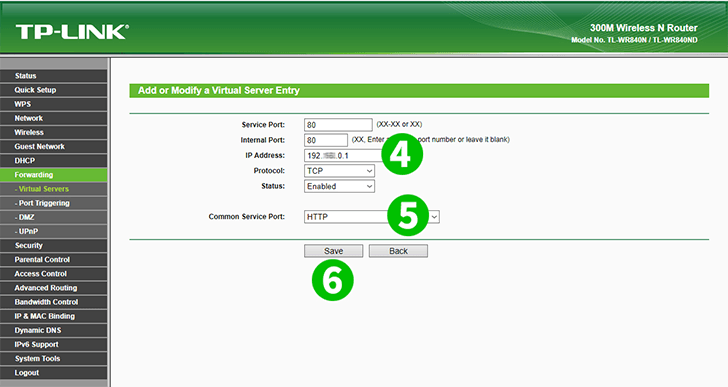Open IP & MAC Binding menu
Screen dimensions: 728x387
(53, 316)
